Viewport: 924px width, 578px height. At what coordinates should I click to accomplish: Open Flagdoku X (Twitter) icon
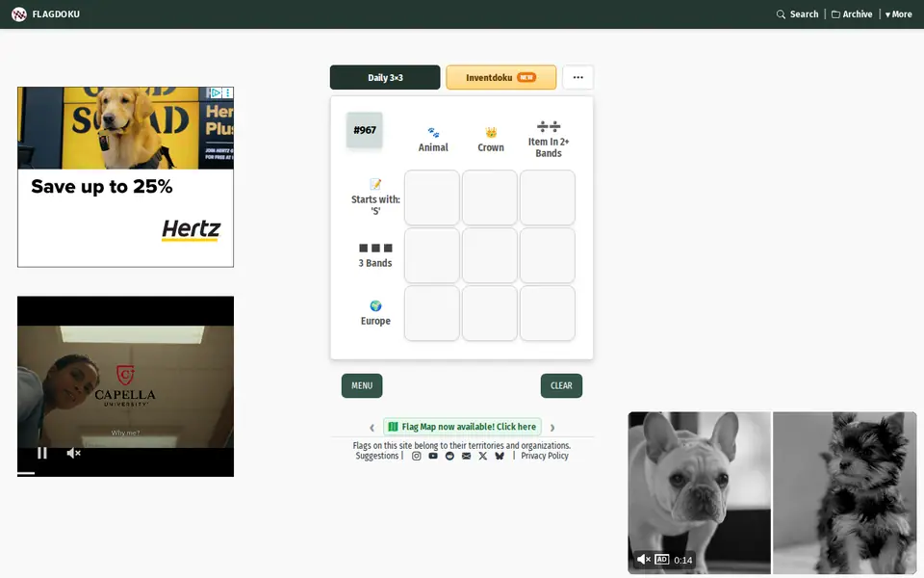click(x=482, y=456)
